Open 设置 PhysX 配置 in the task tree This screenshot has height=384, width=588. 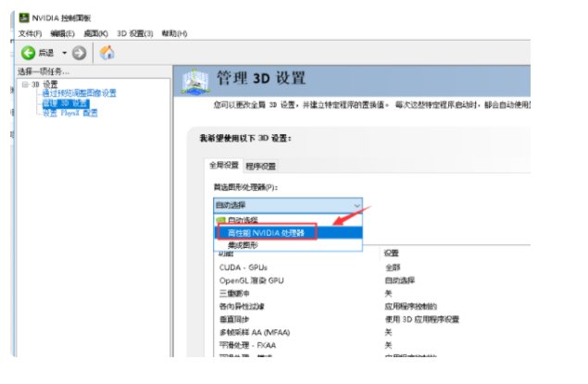tap(69, 113)
